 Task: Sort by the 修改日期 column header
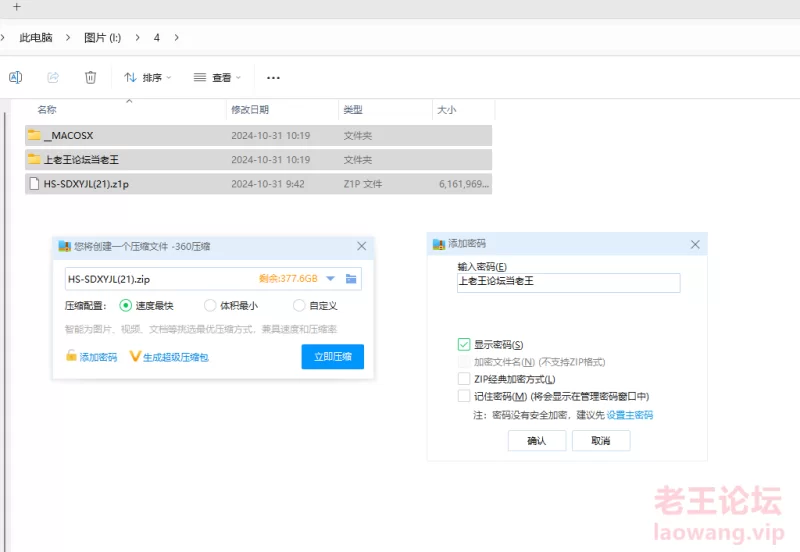pyautogui.click(x=250, y=110)
